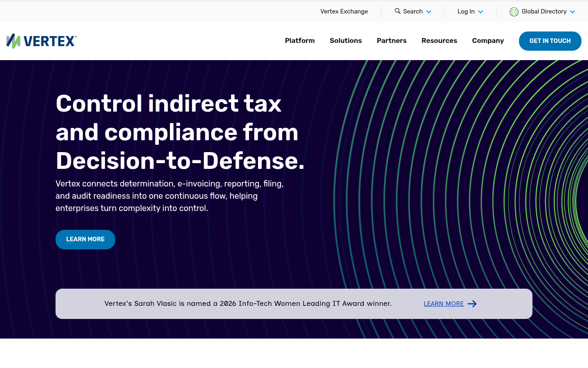Expand the Search dropdown chevron
The height and width of the screenshot is (368, 588).
tap(429, 12)
